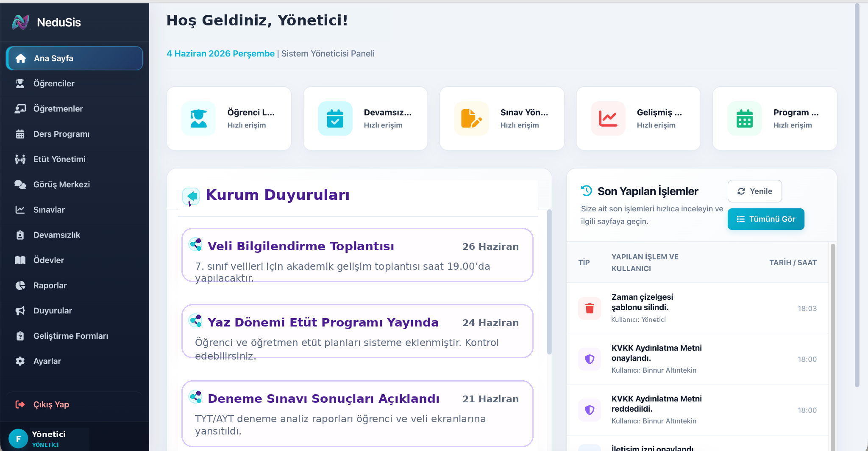Click the Gelişmiş ... red chart icon
The width and height of the screenshot is (868, 451).
pos(608,119)
